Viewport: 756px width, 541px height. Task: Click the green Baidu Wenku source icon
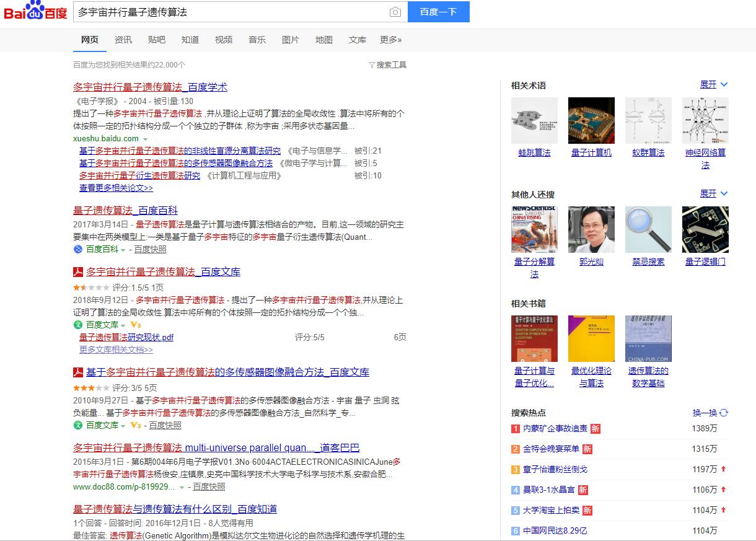(x=78, y=325)
